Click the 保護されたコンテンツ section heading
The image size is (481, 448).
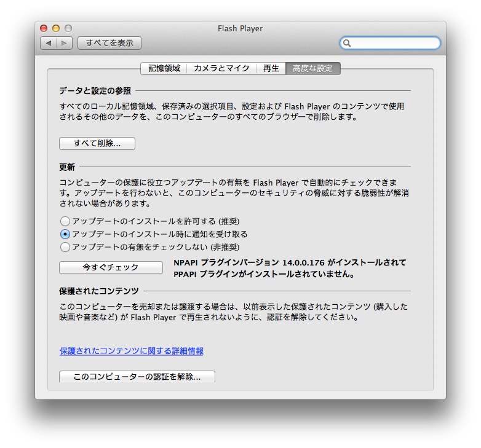[99, 291]
